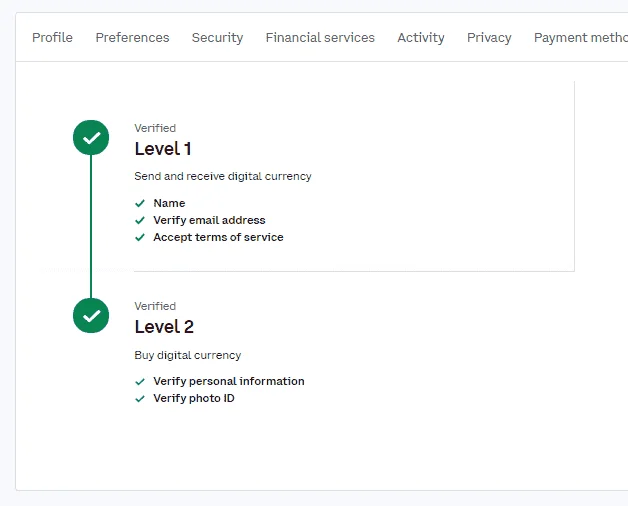The height and width of the screenshot is (506, 628).
Task: Click the 'Buy digital currency' text
Action: [187, 355]
